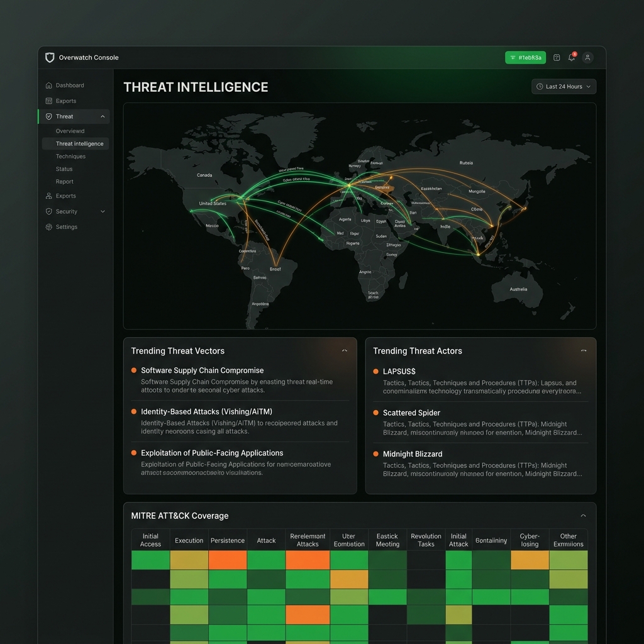Click the Settings gear icon
This screenshot has width=644, height=644.
[x=49, y=227]
